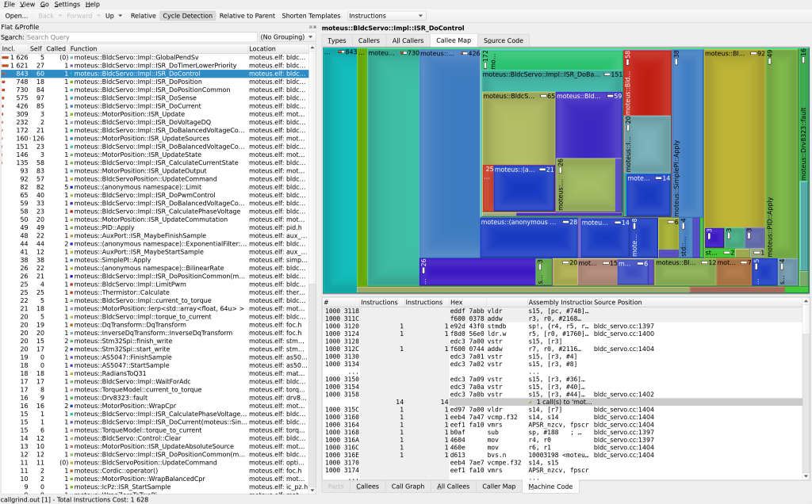This screenshot has width=812, height=504.
Task: Click color icon beside ISR_DoControl function row
Action: tap(72, 74)
